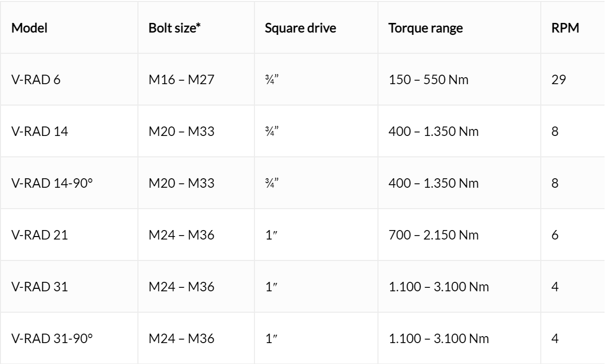
Task: Select the V-RAD 31-90° model cell
Action: pyautogui.click(x=69, y=338)
